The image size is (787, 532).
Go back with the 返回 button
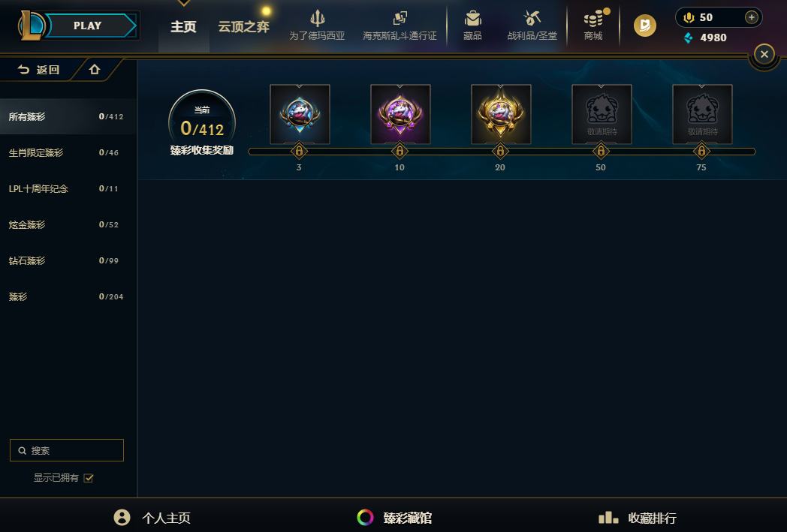[38, 70]
